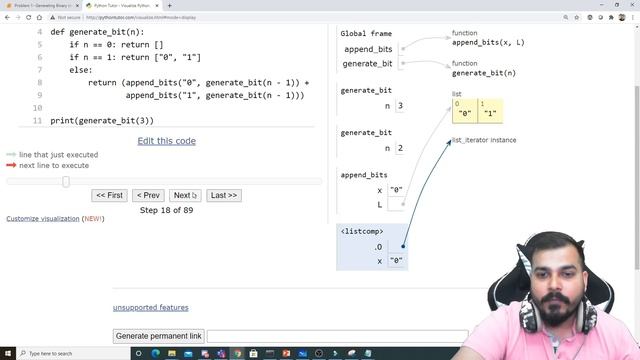The image size is (640, 360).
Task: Click the print(generate_bit(3)) code line
Action: point(102,121)
